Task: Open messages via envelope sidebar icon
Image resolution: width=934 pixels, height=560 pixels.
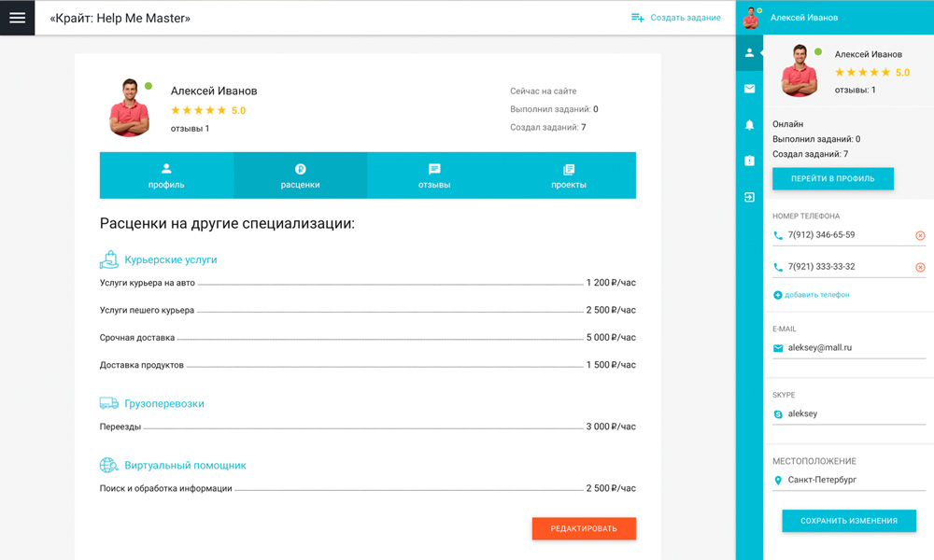Action: click(x=749, y=89)
